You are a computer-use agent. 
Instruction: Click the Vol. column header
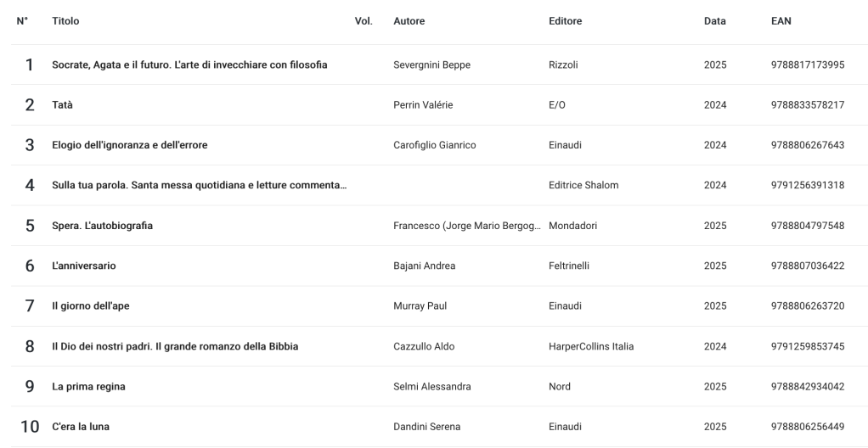[364, 21]
